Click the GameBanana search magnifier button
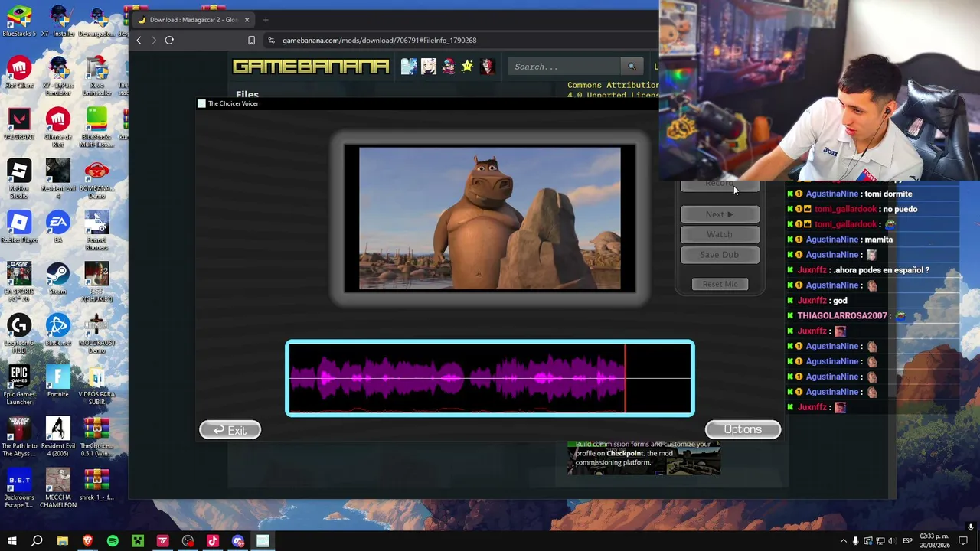Image resolution: width=980 pixels, height=551 pixels. tap(632, 67)
